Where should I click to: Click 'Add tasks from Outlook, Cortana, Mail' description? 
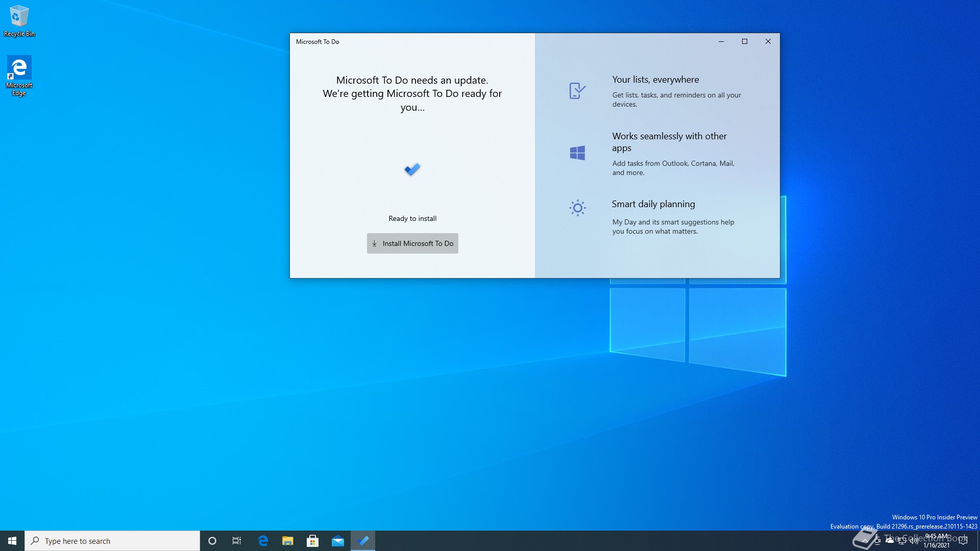coord(673,168)
